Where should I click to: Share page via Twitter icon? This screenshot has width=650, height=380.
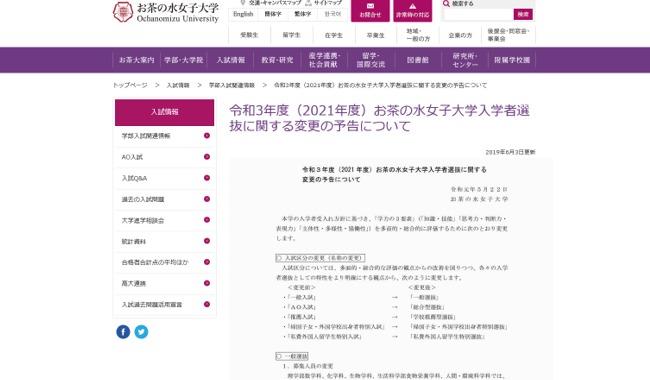[141, 332]
